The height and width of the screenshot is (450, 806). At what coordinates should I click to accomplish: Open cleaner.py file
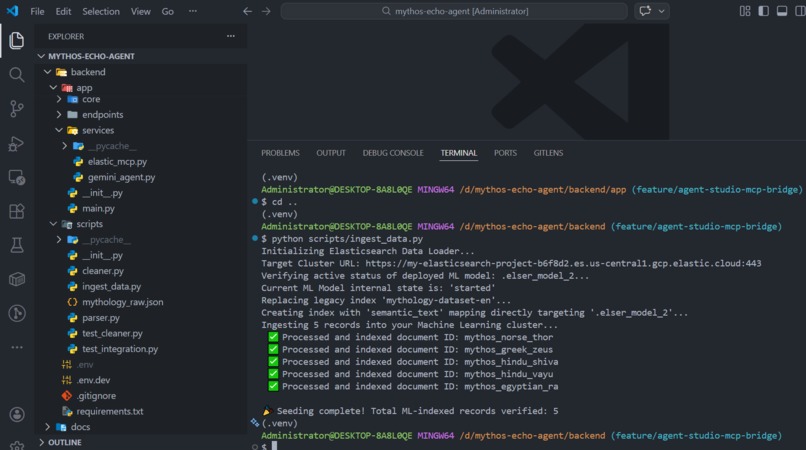click(103, 271)
